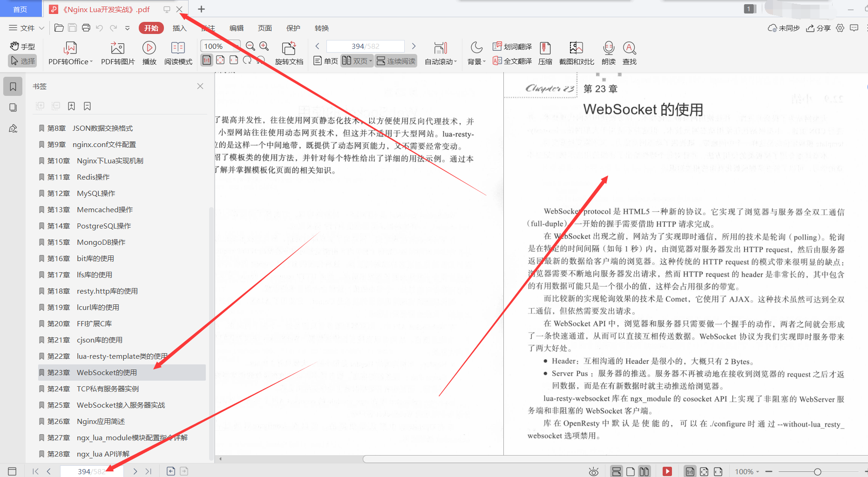
Task: Open the 查找 search tool
Action: click(630, 53)
